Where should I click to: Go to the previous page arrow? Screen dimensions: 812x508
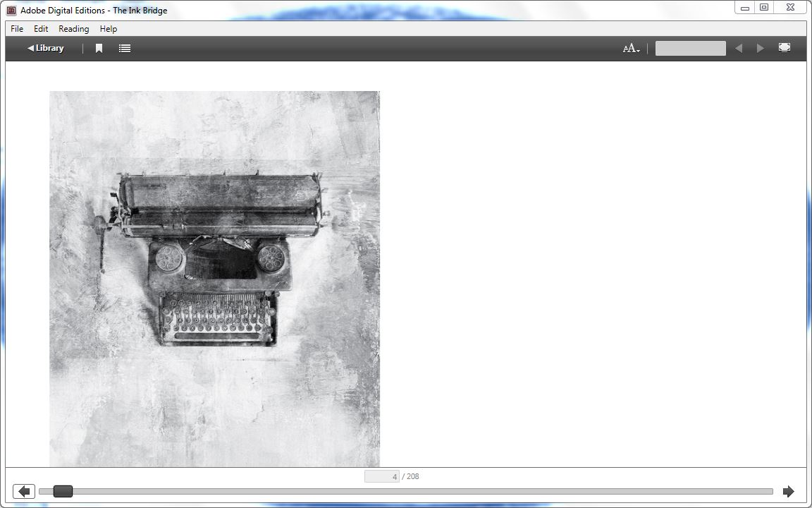[x=24, y=492]
